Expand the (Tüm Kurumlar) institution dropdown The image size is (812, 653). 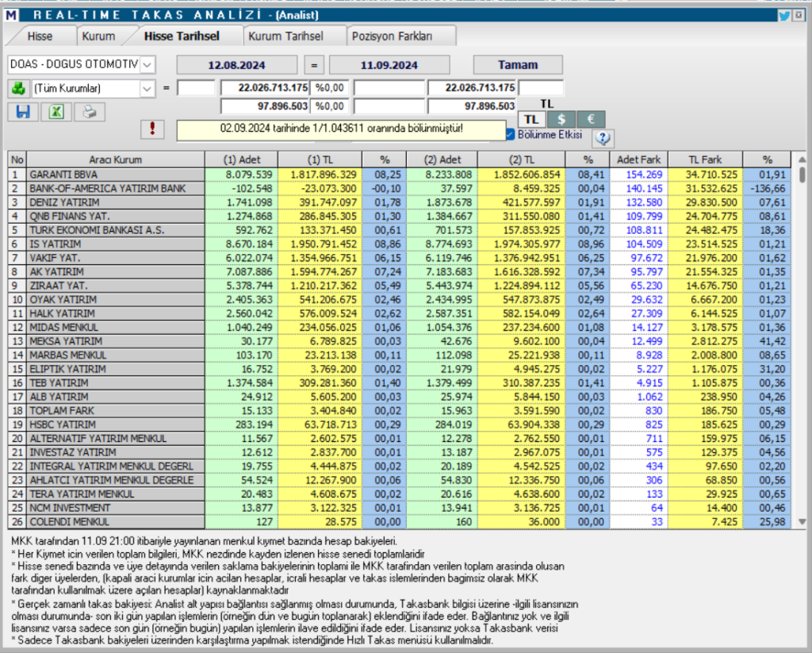click(147, 89)
